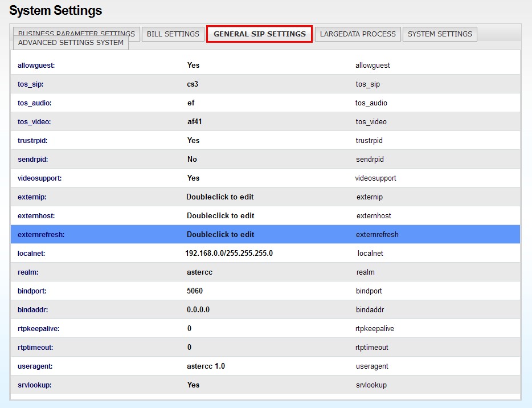Click the tos_sip value cs3
The image size is (532, 408).
pyautogui.click(x=193, y=84)
